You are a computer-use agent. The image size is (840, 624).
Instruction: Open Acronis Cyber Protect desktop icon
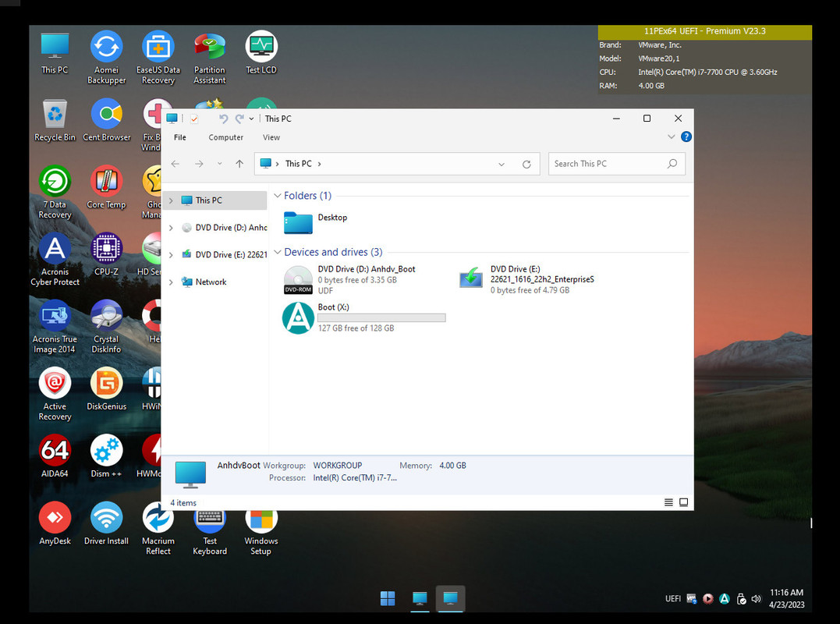(x=55, y=260)
